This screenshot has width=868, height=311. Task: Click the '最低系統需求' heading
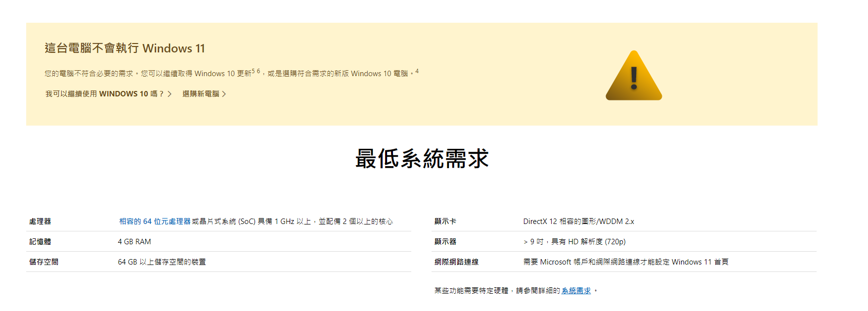tap(422, 159)
